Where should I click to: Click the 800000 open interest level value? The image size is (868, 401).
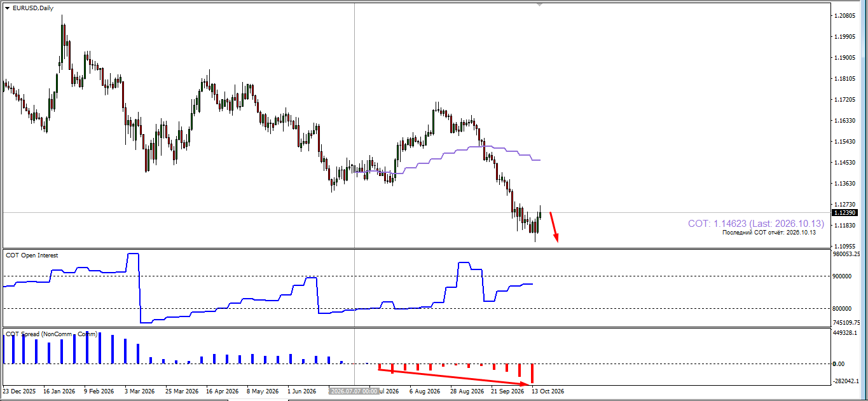click(x=843, y=309)
